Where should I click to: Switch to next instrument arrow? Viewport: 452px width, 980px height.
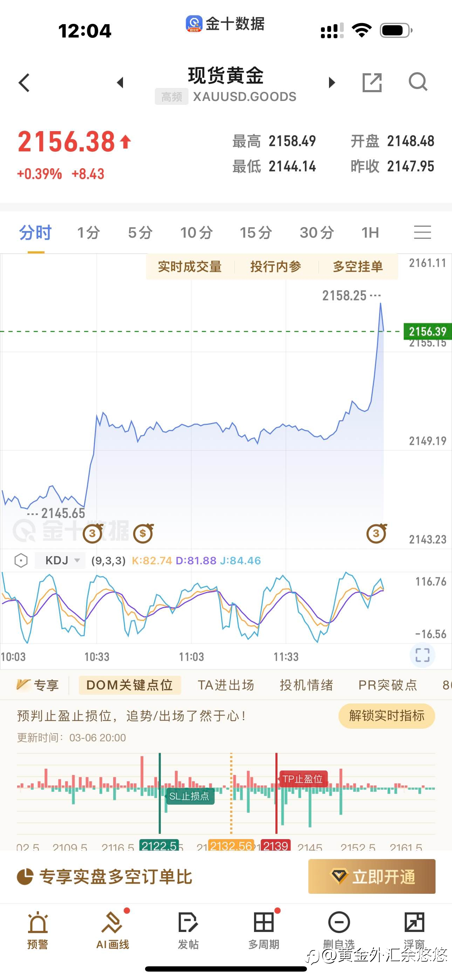pyautogui.click(x=332, y=82)
